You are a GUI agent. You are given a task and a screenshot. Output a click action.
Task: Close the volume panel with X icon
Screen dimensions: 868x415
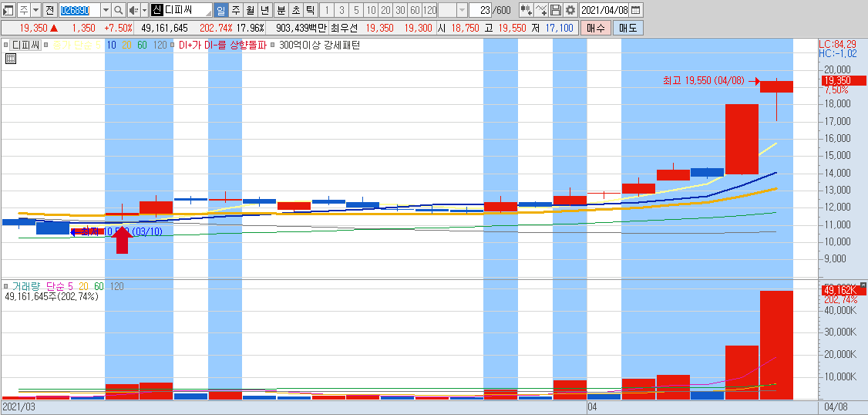tap(863, 284)
